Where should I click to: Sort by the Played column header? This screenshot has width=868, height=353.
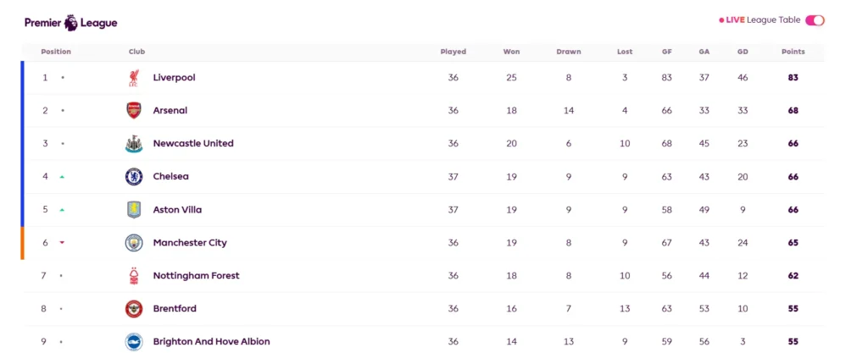[x=453, y=52]
